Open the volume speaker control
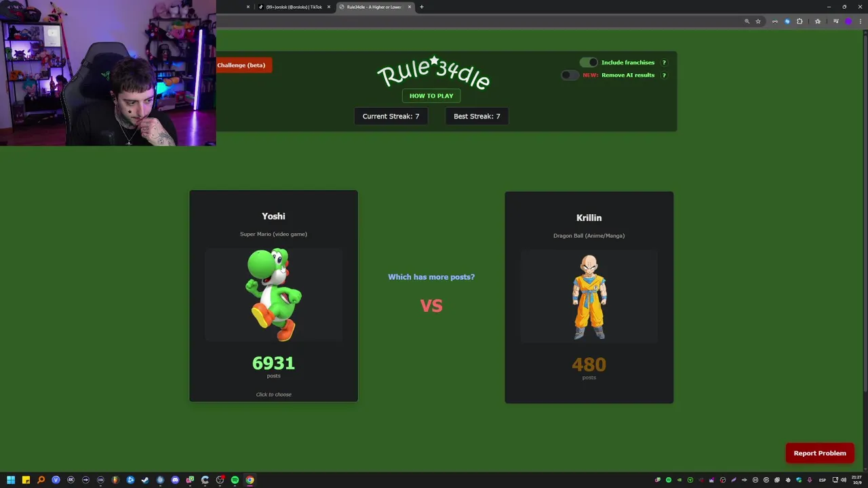 pyautogui.click(x=844, y=480)
